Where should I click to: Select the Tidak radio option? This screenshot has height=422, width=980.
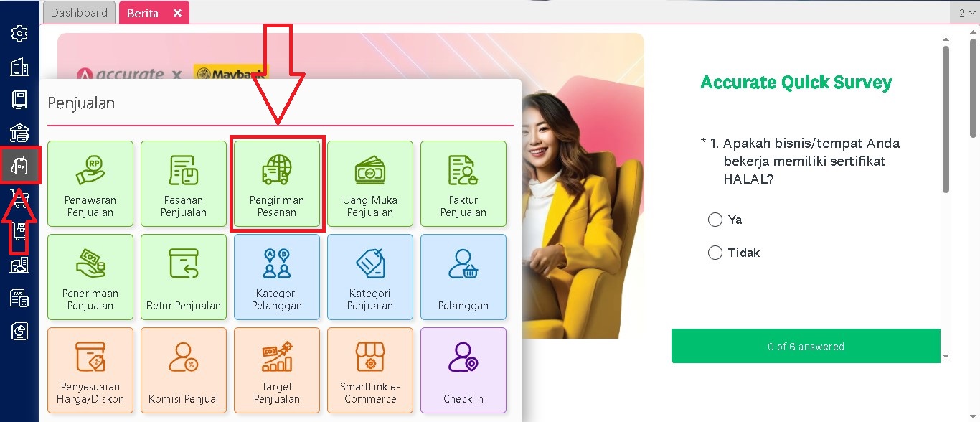point(715,253)
